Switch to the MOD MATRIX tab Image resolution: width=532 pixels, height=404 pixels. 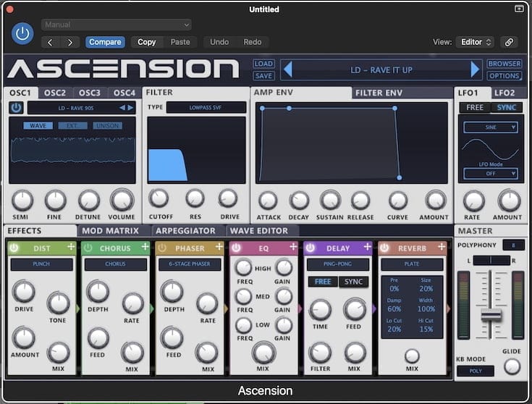tap(111, 230)
